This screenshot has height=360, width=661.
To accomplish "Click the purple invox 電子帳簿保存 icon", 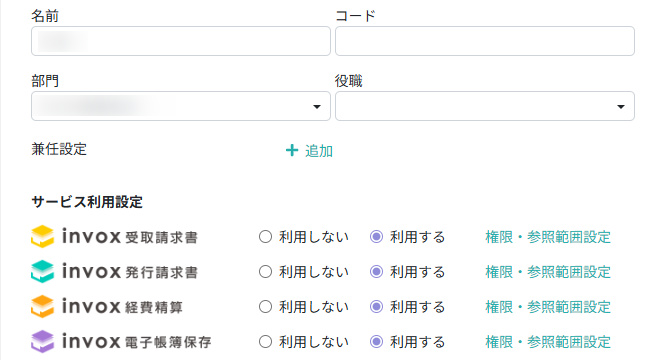I will pyautogui.click(x=43, y=341).
